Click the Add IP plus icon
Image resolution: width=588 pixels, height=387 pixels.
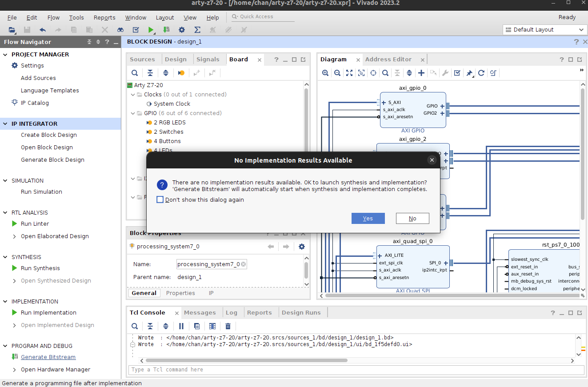coord(421,73)
